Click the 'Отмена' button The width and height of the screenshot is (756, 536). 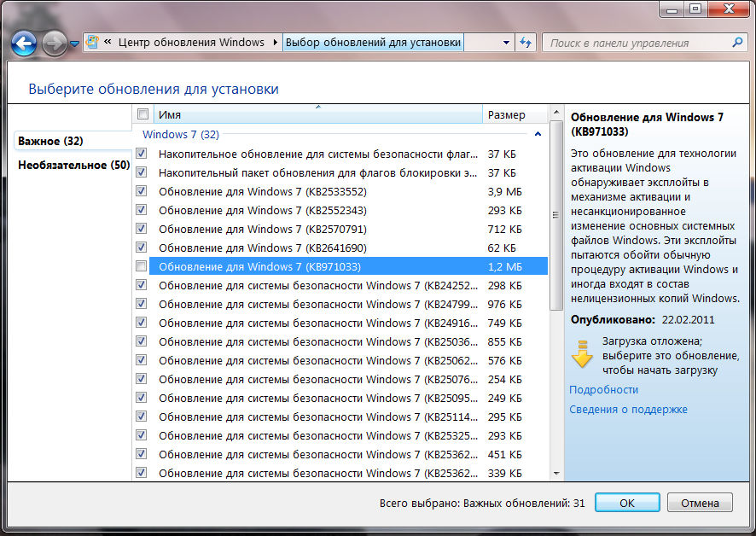click(700, 503)
